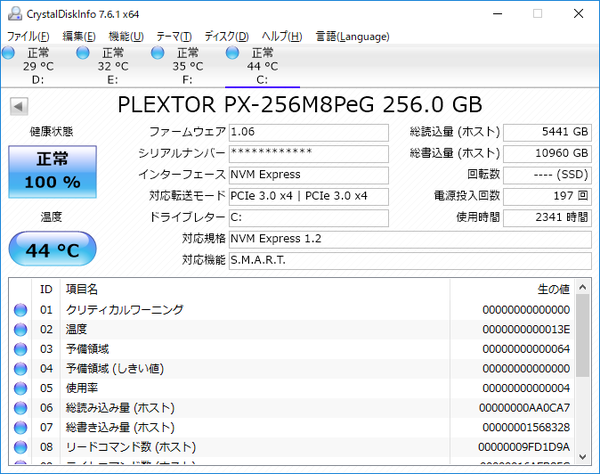The image size is (600, 474).
Task: Click the ID column header
Action: [46, 289]
